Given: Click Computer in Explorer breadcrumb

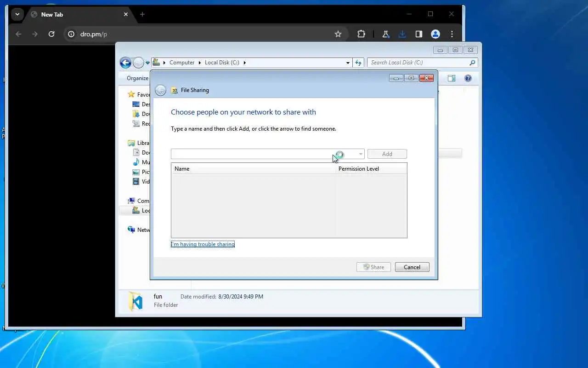Looking at the screenshot, I should (182, 63).
